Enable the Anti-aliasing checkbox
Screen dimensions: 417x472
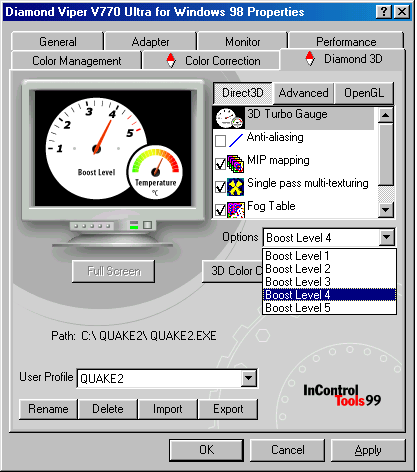click(220, 141)
